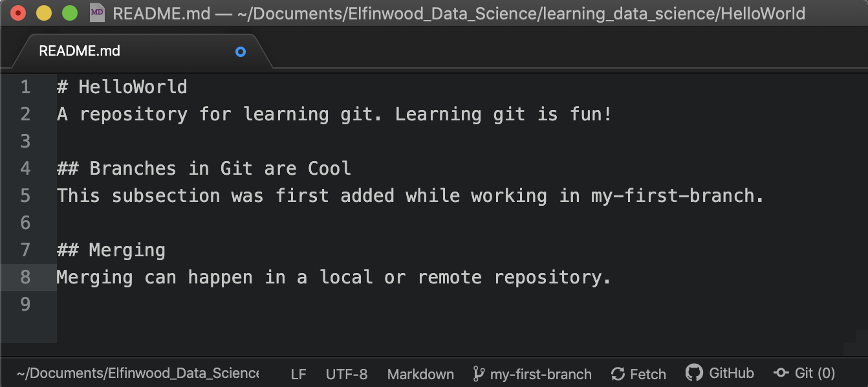The image size is (868, 387).
Task: Change the UTF-8 file encoding
Action: coord(347,374)
